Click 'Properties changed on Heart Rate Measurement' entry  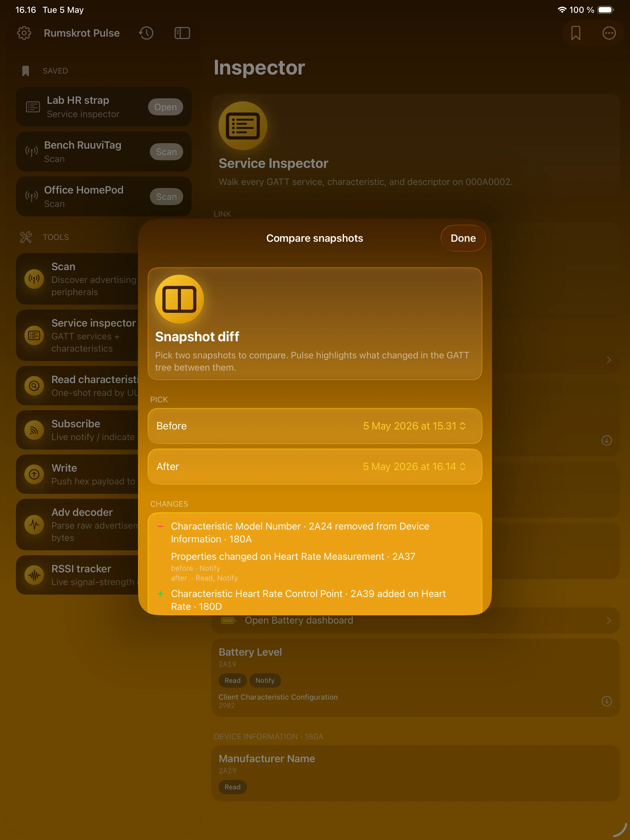click(x=293, y=556)
